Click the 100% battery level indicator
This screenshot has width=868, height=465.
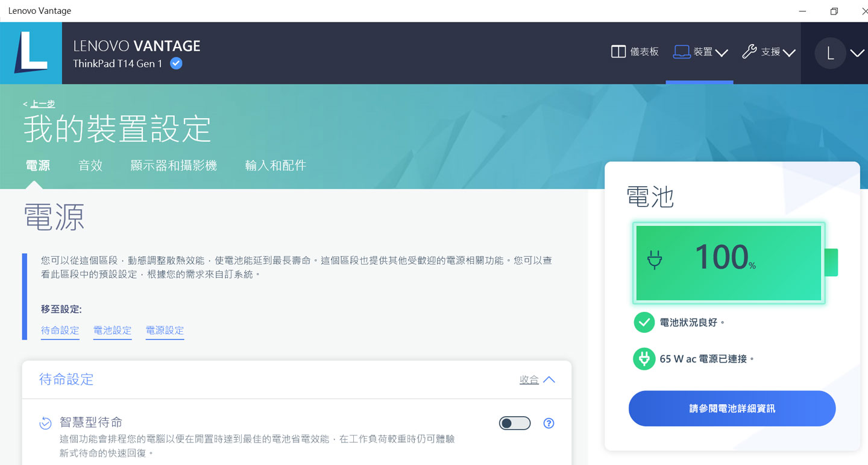coord(728,262)
